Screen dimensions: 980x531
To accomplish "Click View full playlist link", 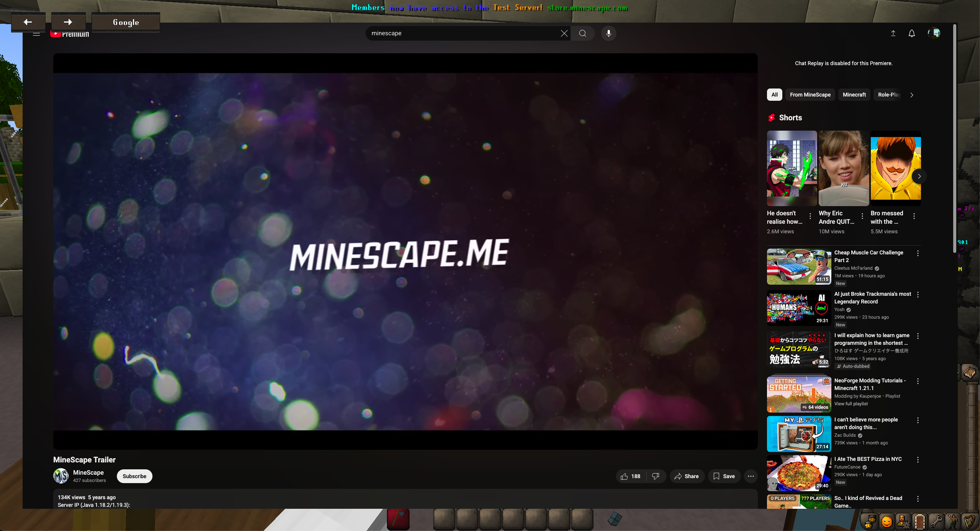I will pos(851,404).
